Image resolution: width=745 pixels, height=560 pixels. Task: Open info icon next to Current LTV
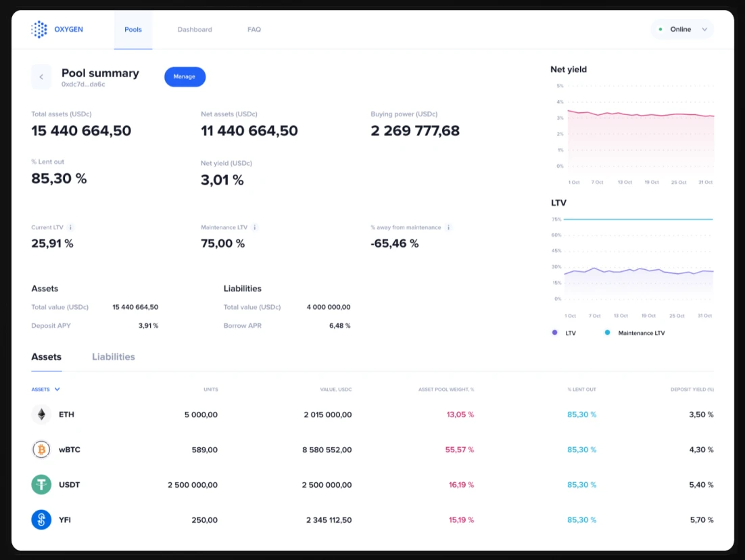coord(70,227)
